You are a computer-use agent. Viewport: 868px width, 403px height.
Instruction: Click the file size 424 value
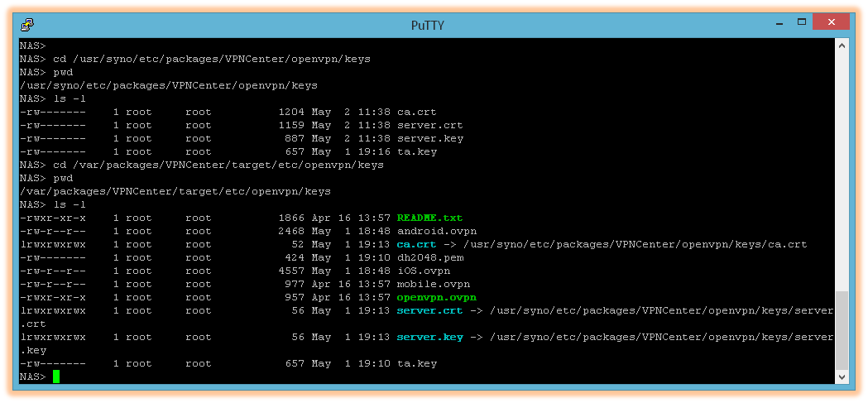coord(295,257)
